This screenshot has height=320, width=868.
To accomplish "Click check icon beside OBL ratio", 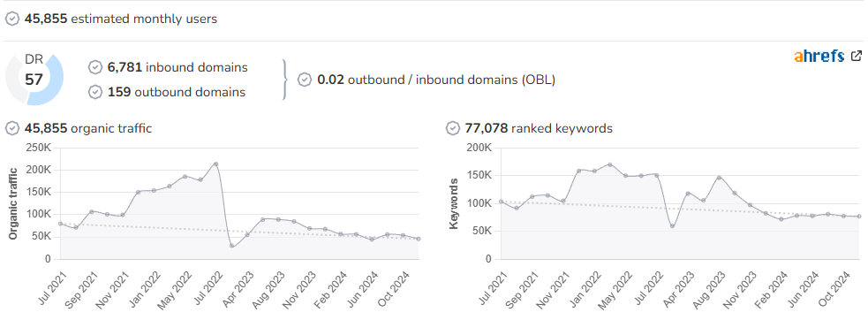I will click(305, 80).
